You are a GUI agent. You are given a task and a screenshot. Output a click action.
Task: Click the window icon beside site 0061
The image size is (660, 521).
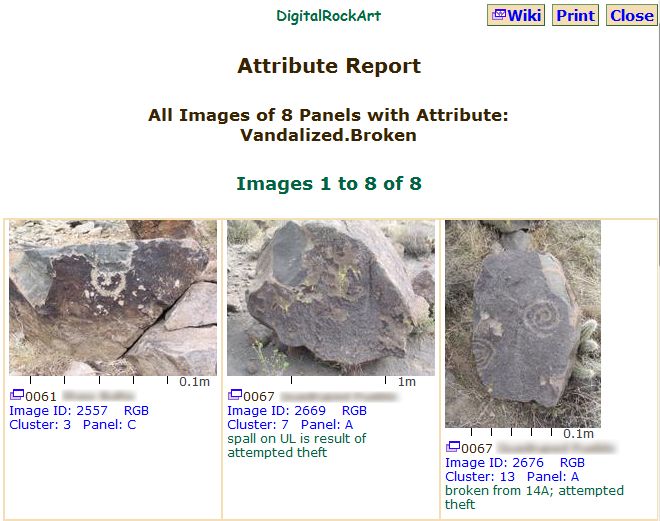[15, 396]
